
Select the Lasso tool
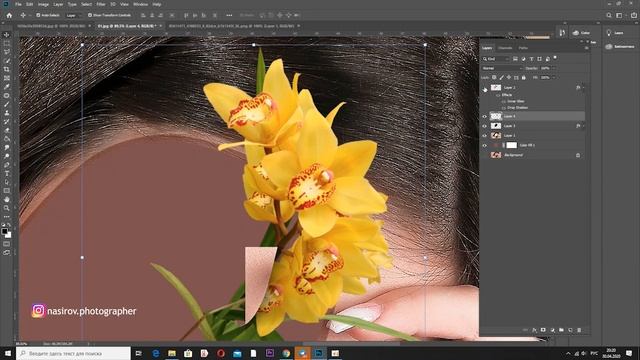point(7,52)
